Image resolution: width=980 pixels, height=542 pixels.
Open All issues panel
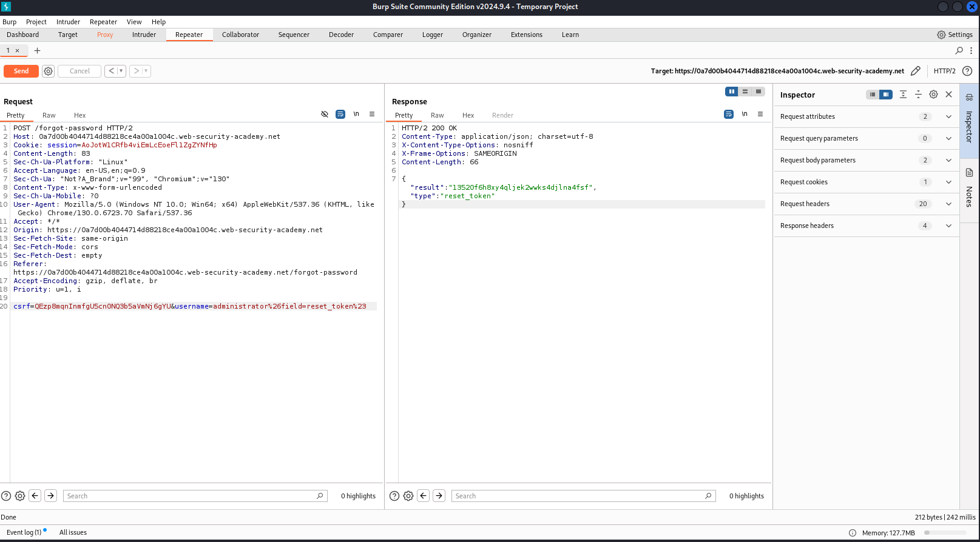pyautogui.click(x=73, y=532)
